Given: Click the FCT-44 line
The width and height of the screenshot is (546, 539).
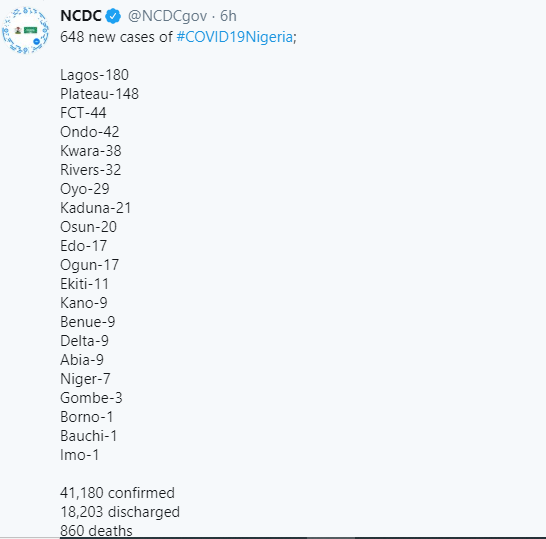Looking at the screenshot, I should pos(83,113).
